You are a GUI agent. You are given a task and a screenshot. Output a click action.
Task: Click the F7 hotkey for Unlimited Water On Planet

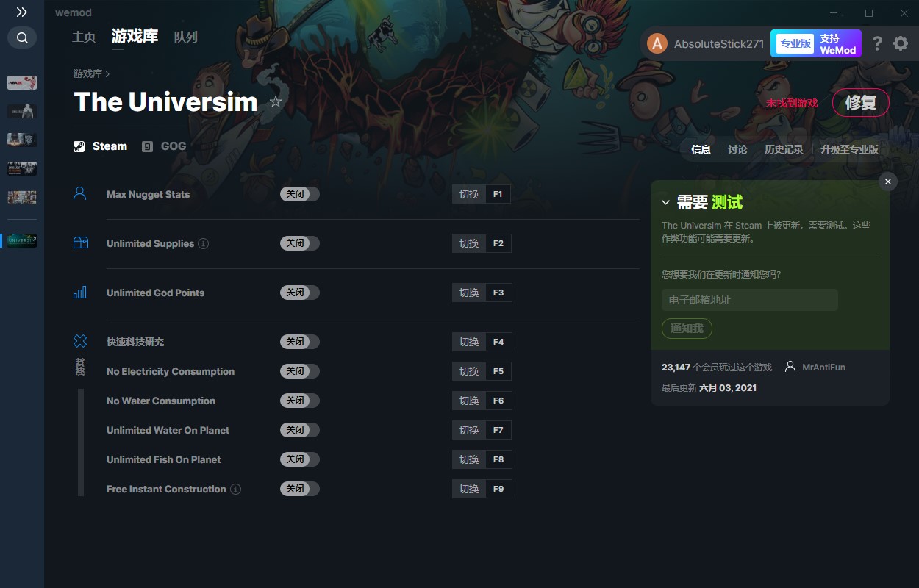498,430
